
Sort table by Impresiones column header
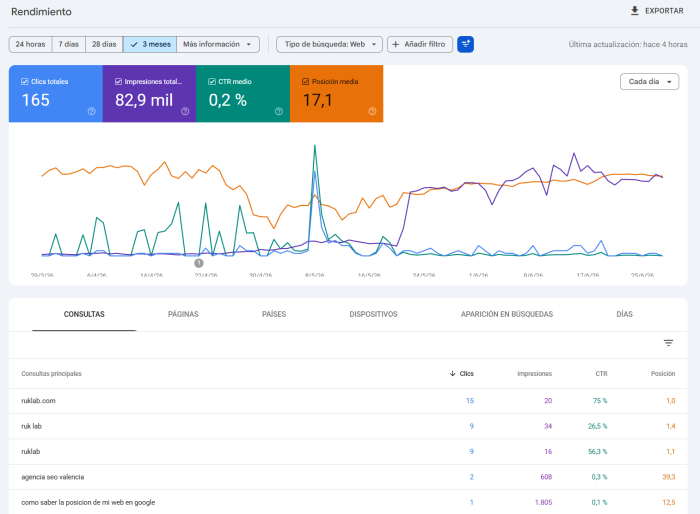[x=534, y=374]
